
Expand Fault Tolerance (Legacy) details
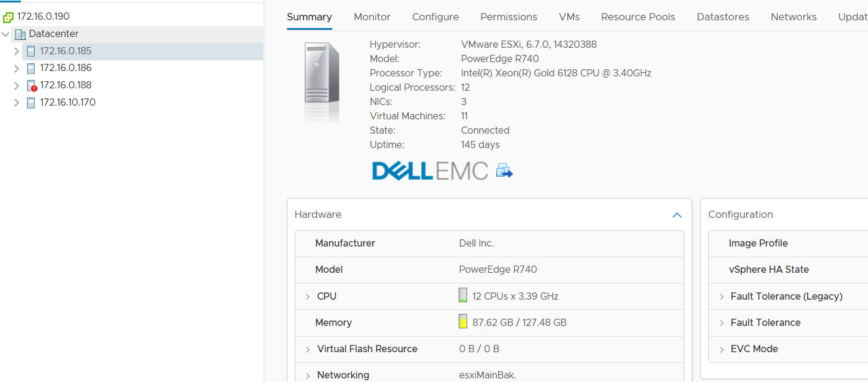(x=721, y=297)
